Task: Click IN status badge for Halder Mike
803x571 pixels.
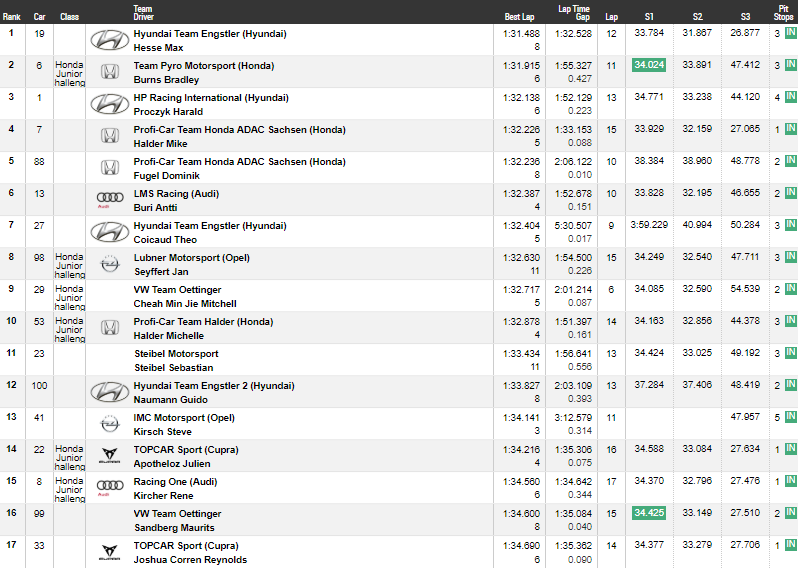Action: click(x=791, y=129)
